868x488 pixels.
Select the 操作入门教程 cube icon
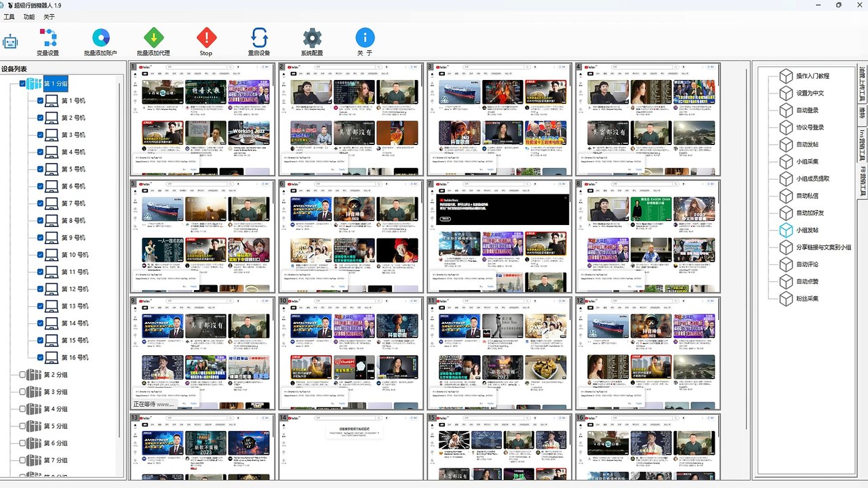[x=786, y=76]
